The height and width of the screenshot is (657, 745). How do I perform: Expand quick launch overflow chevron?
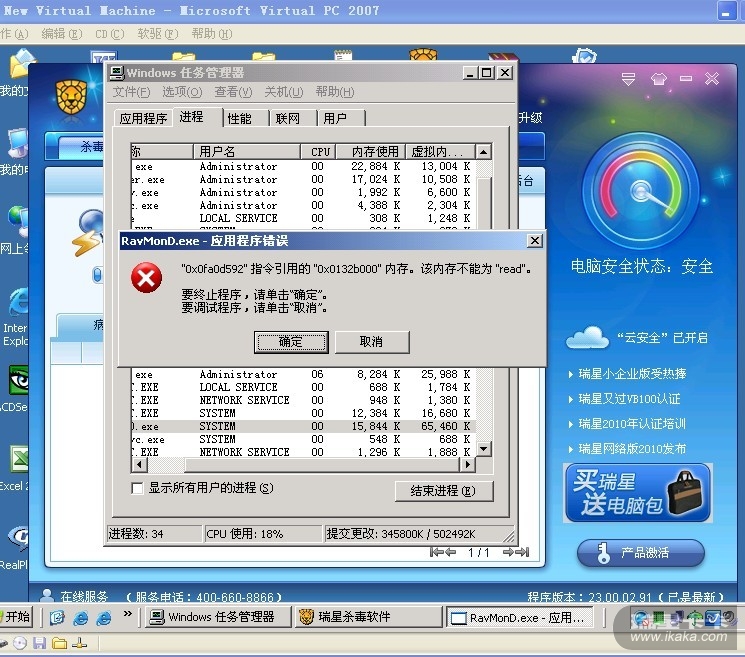coord(127,614)
